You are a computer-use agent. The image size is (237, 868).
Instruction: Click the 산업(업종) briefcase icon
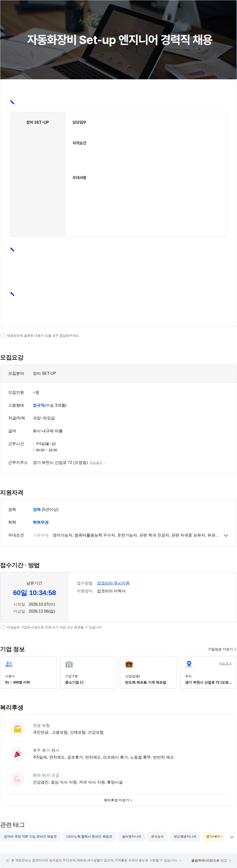click(x=129, y=664)
